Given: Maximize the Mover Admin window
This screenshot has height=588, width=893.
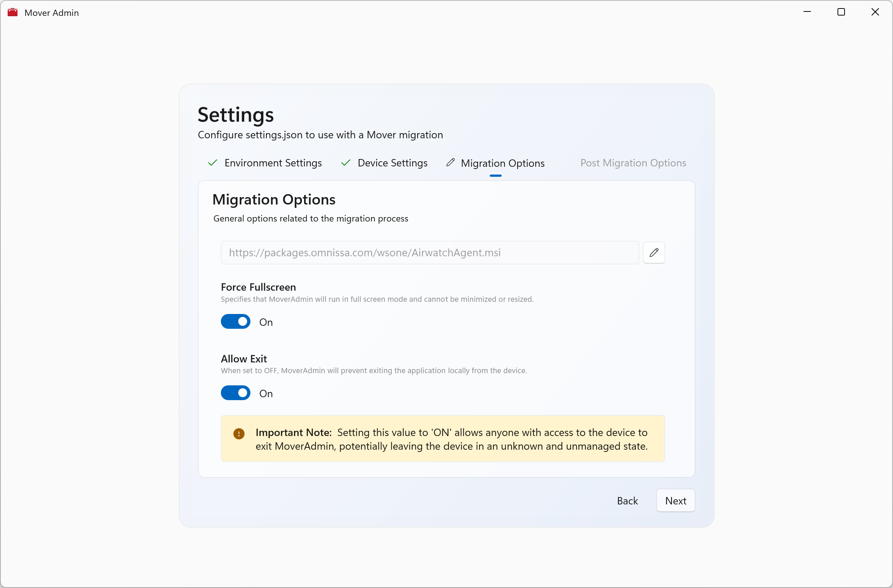Looking at the screenshot, I should click(x=841, y=12).
